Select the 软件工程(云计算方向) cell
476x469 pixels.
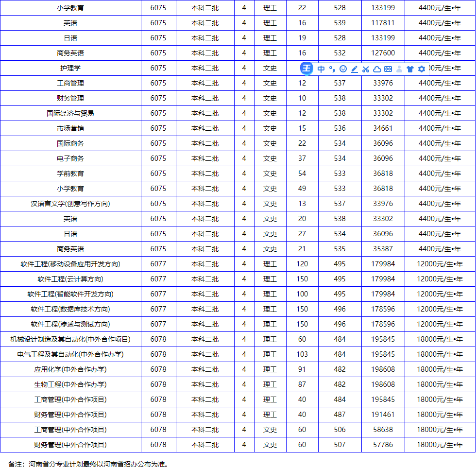click(x=70, y=279)
